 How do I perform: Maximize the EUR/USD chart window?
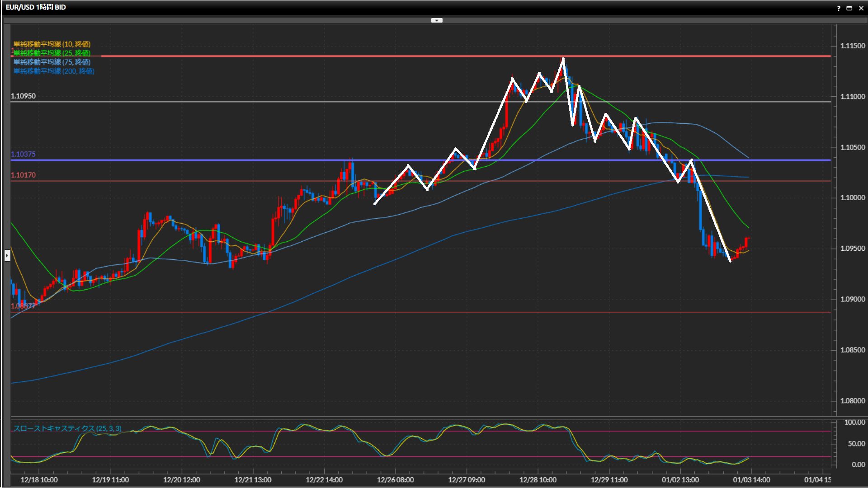pyautogui.click(x=849, y=8)
